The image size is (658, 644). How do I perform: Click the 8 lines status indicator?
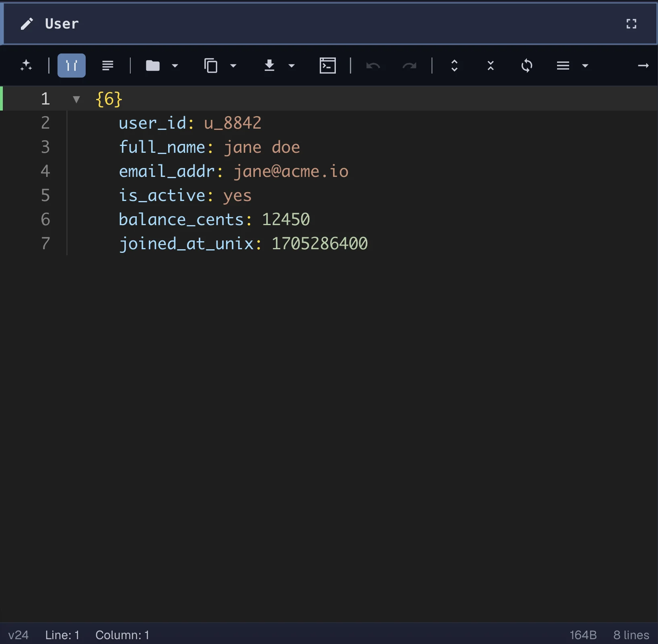point(630,635)
